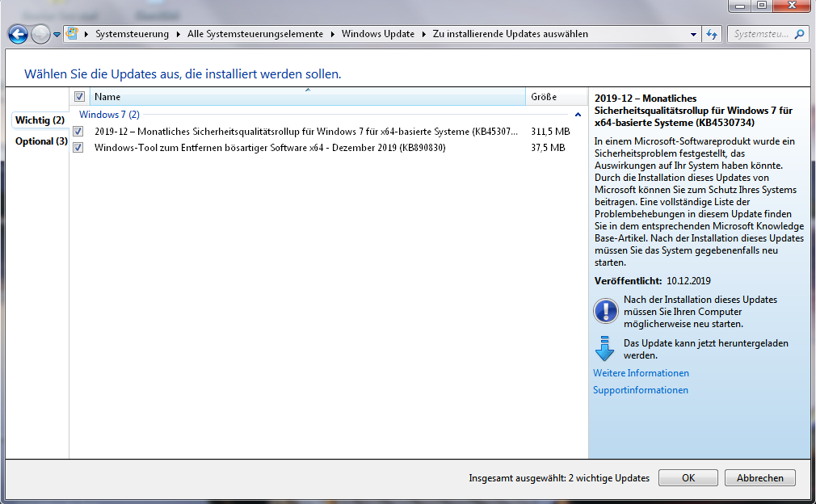Click the heading 'Wählen Sie die Updates aus'
Image resolution: width=816 pixels, height=504 pixels.
183,73
